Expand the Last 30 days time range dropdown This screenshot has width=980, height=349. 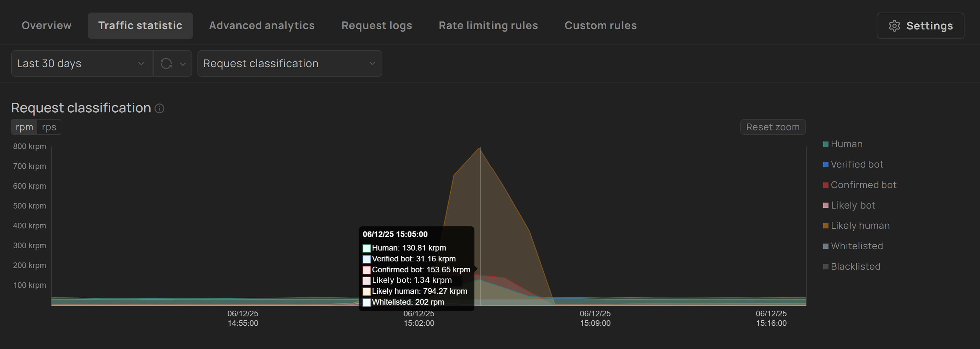(82, 64)
